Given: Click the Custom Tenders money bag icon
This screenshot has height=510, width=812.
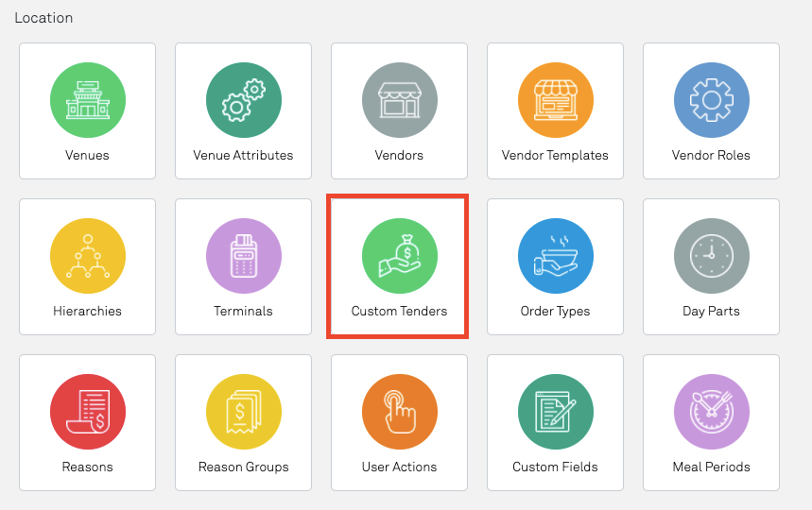Looking at the screenshot, I should pos(399,256).
